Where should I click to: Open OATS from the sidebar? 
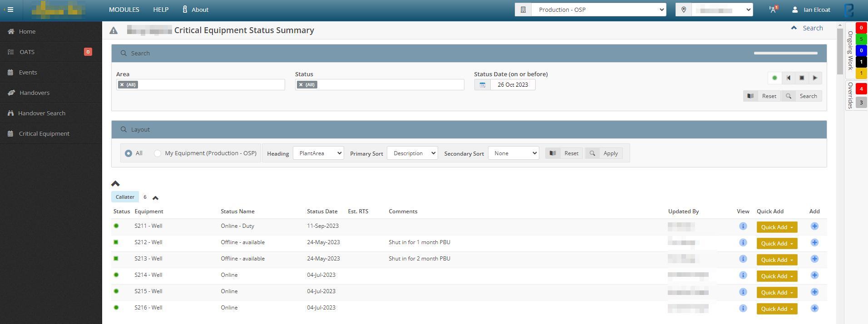51,52
